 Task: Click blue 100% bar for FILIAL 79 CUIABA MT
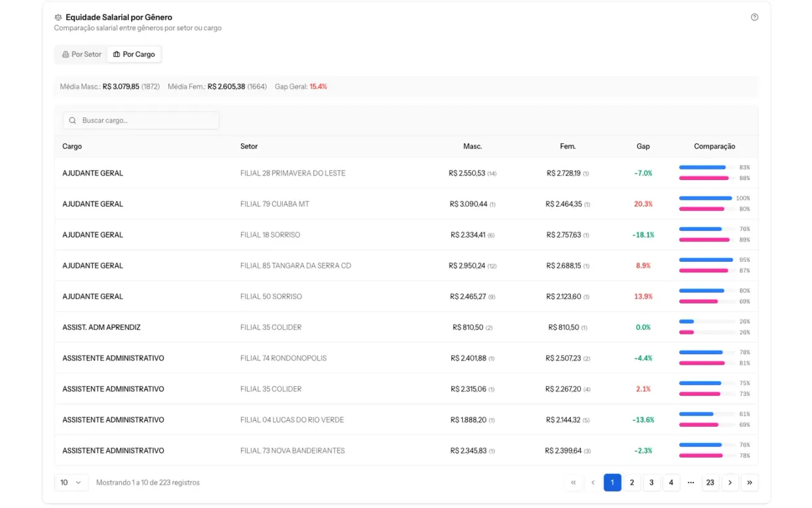[x=705, y=198]
